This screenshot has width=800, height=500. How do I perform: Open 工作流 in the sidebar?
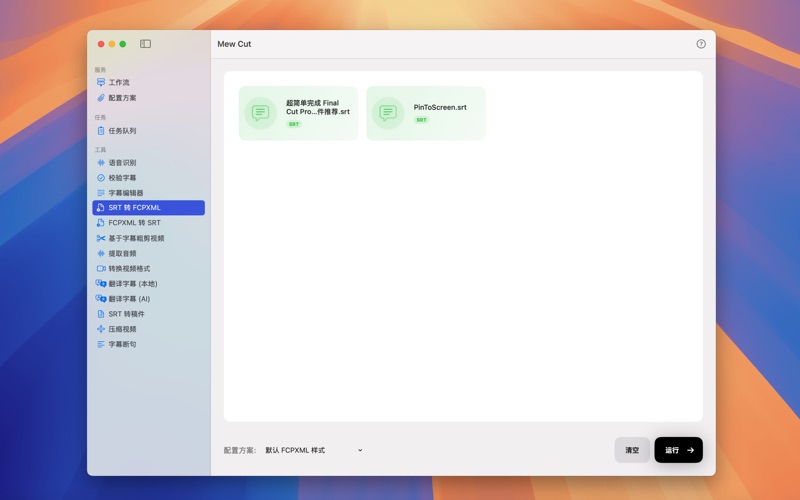[x=118, y=82]
